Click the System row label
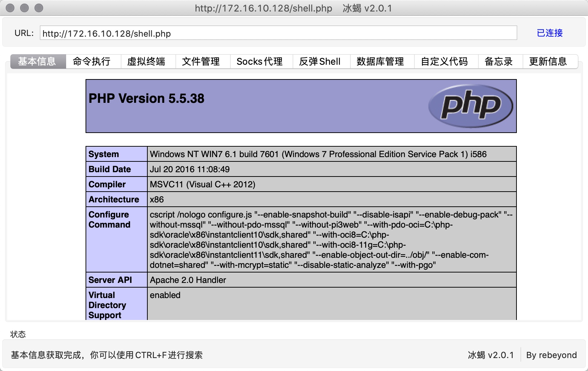 (104, 154)
